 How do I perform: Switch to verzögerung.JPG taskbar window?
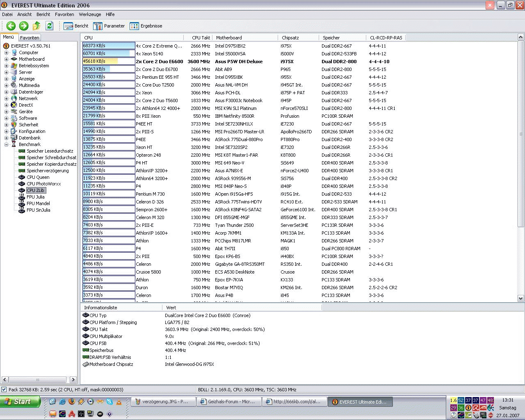(x=162, y=402)
